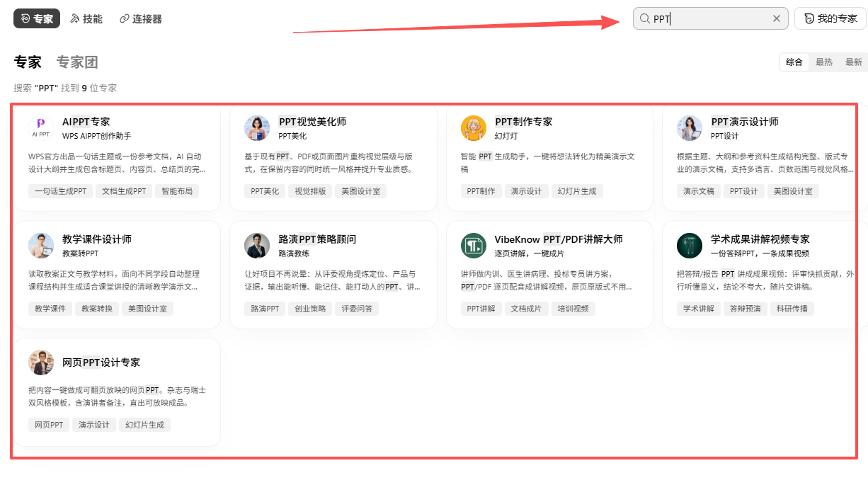Open the PPT制作专家 card title
The image size is (868, 497).
coord(524,122)
